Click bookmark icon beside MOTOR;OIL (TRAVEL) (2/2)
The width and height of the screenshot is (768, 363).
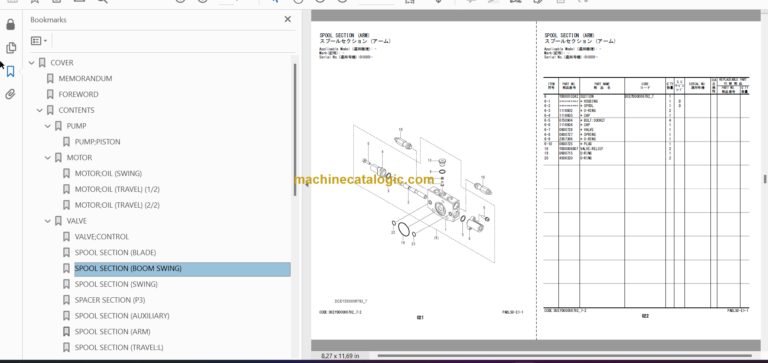pyautogui.click(x=66, y=205)
